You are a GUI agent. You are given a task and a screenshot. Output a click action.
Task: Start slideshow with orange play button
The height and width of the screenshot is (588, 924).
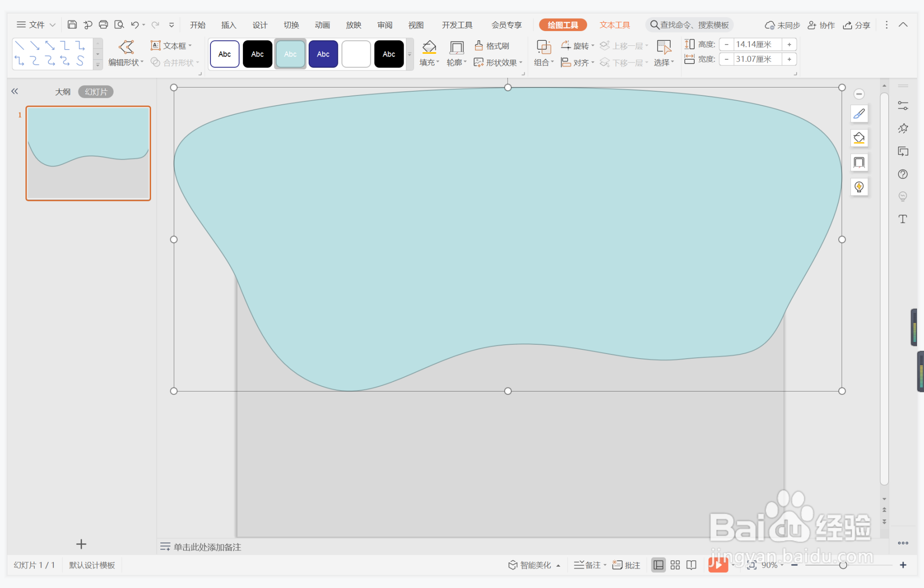(x=717, y=564)
